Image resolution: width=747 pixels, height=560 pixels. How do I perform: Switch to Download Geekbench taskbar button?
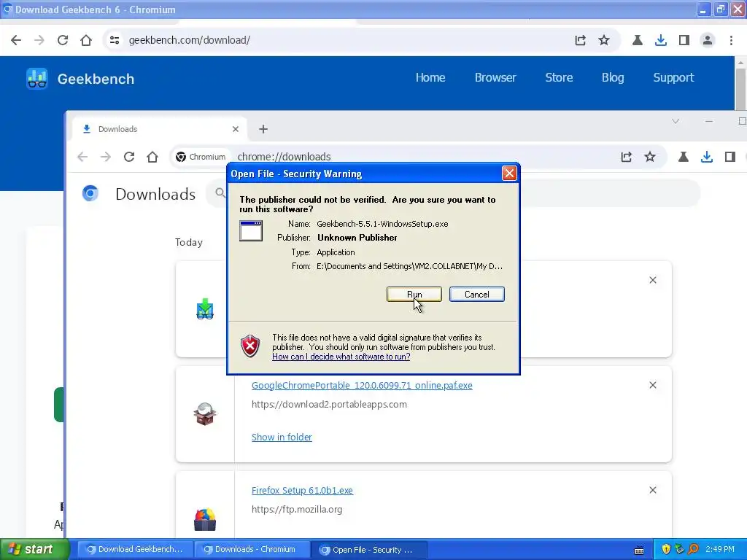[135, 550]
